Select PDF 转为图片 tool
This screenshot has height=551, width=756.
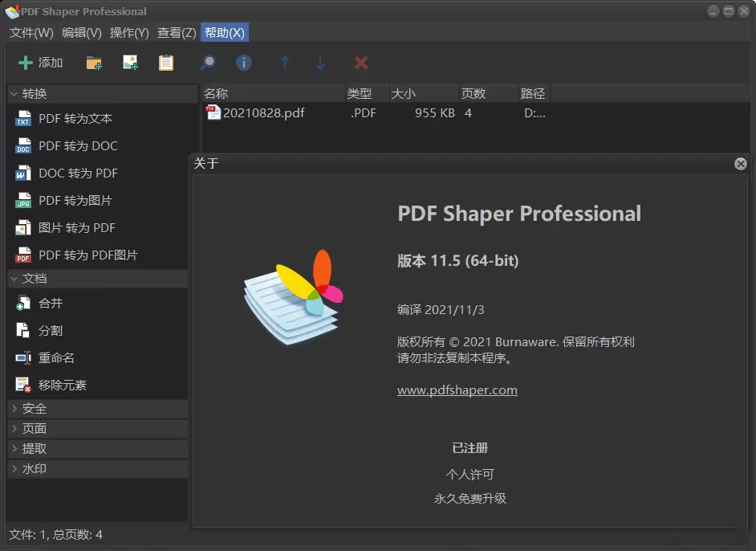[75, 200]
